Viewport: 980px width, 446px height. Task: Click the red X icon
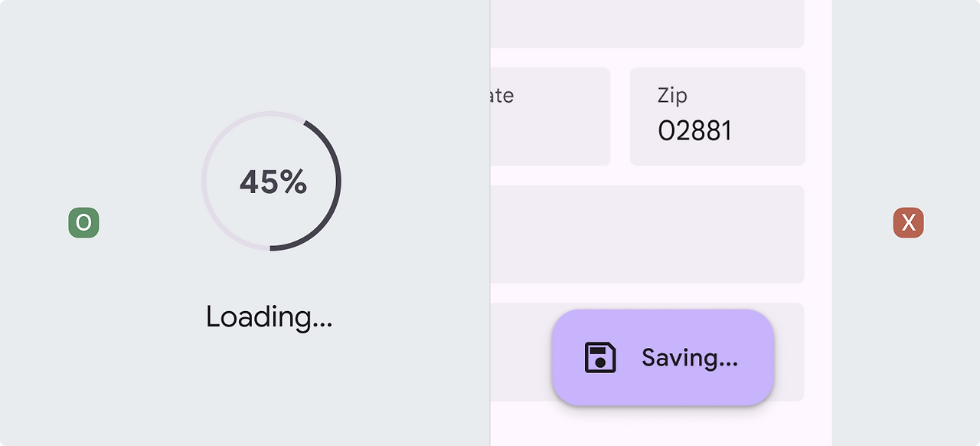(x=908, y=223)
